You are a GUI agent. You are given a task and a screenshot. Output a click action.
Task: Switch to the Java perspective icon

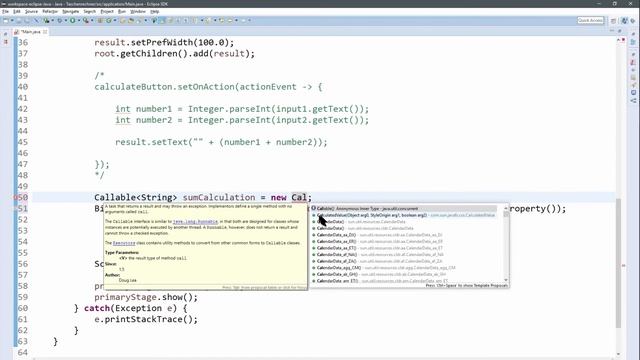pyautogui.click(x=624, y=21)
